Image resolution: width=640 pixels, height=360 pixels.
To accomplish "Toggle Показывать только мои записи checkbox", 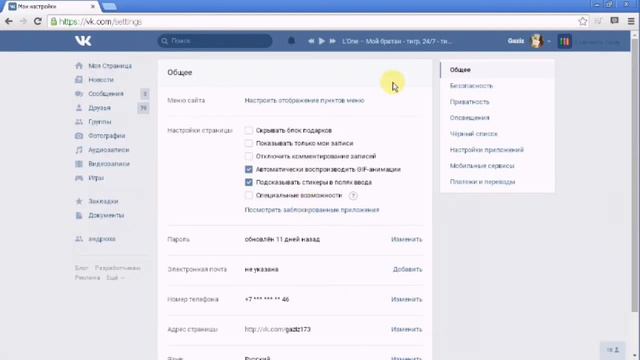I will tap(249, 143).
